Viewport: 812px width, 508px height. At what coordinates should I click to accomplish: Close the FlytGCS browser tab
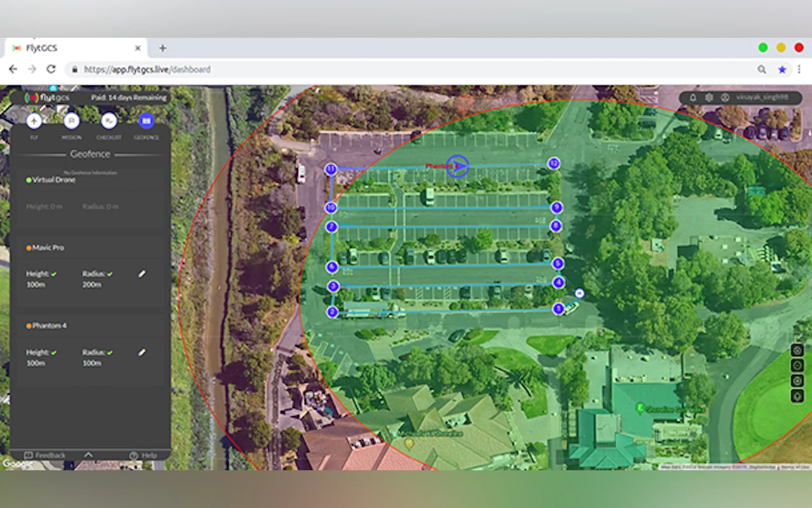[x=138, y=48]
